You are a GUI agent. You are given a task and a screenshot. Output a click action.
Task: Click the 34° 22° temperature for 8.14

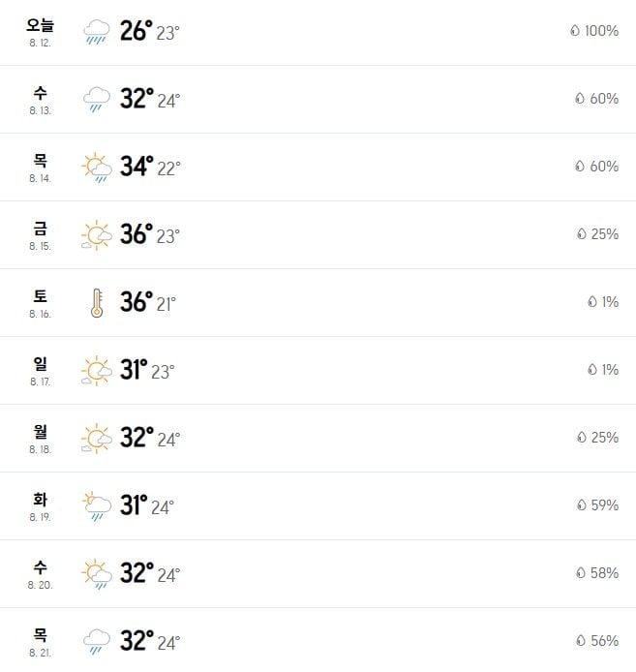click(x=150, y=167)
